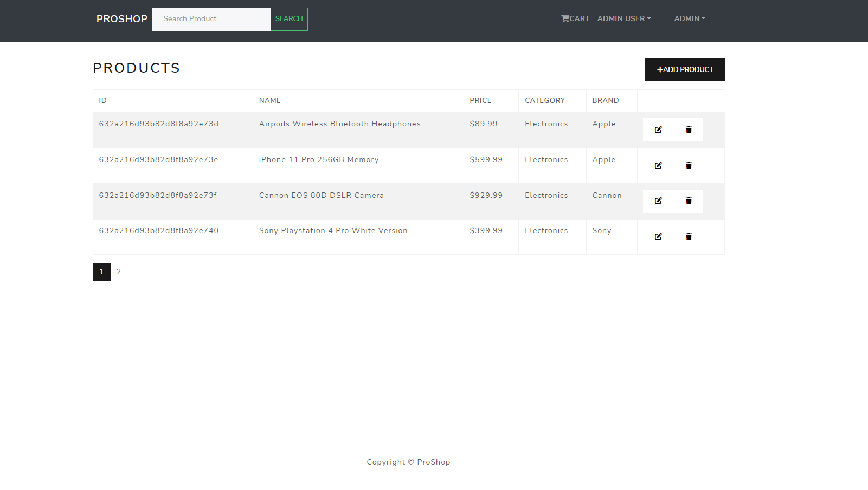Click the ADD PRODUCT button

(684, 69)
